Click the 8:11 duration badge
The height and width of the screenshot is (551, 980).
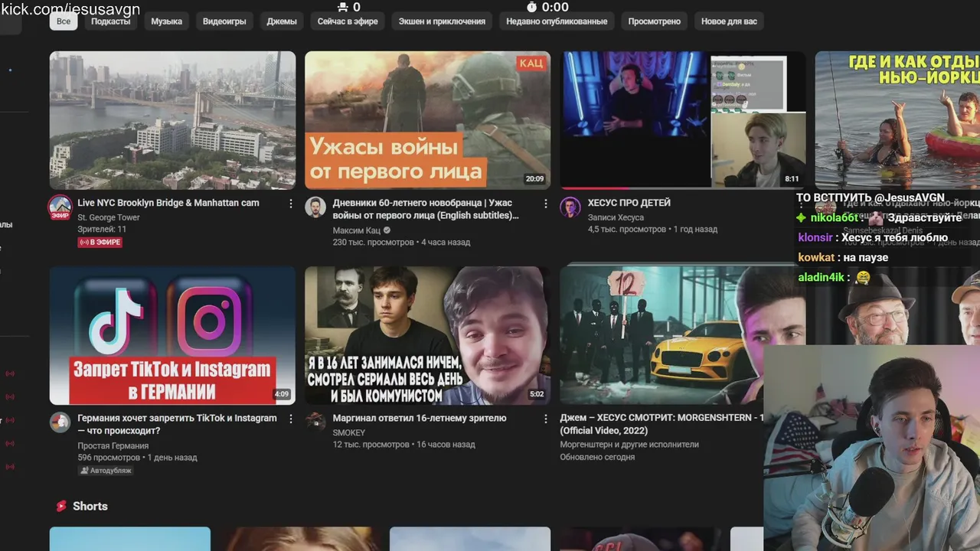click(792, 179)
